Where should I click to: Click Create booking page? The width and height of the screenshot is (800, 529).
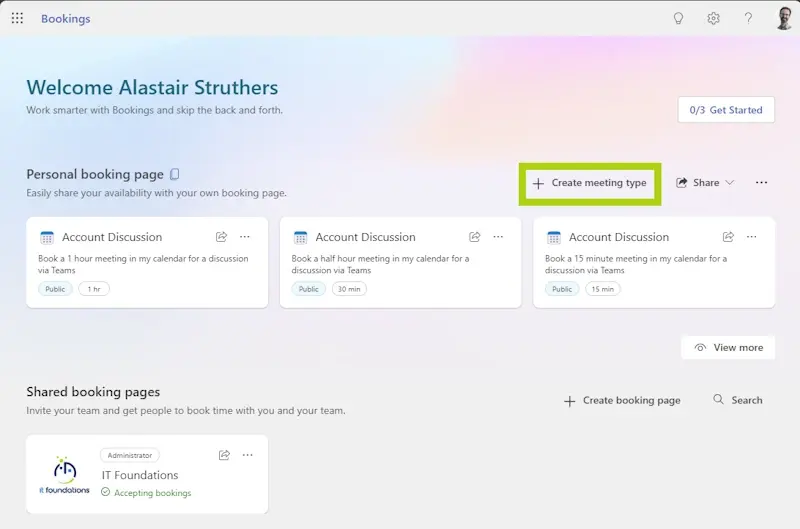tap(622, 400)
